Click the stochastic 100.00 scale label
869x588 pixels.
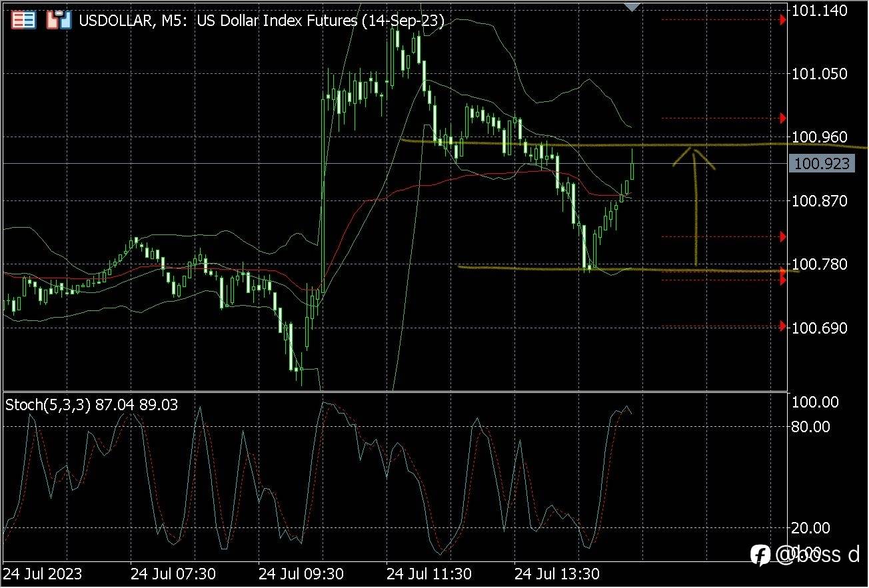tap(816, 402)
